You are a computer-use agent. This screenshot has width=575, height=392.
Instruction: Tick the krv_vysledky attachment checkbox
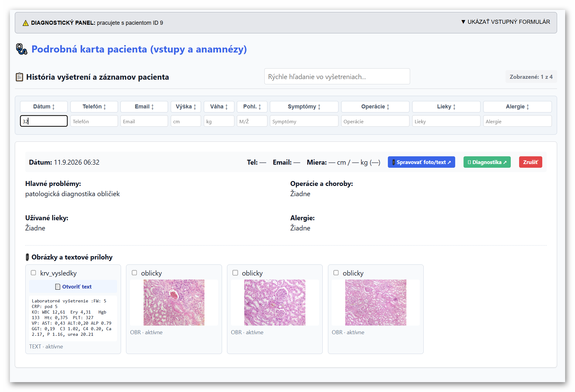coord(33,273)
